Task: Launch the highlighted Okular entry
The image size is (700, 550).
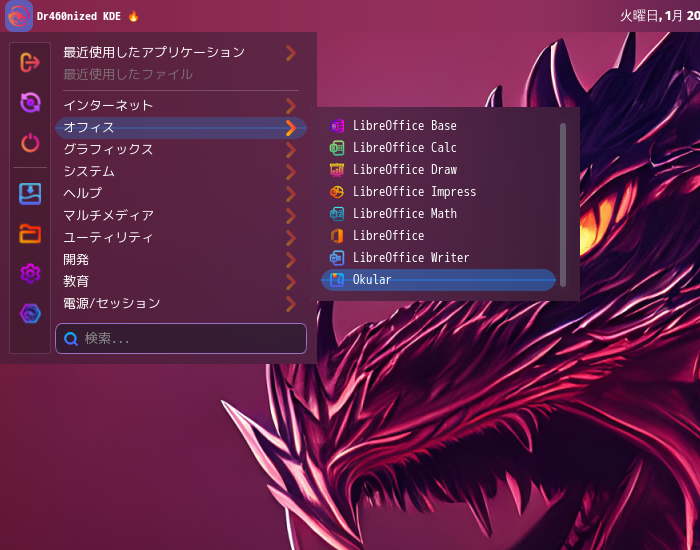Action: pos(438,280)
